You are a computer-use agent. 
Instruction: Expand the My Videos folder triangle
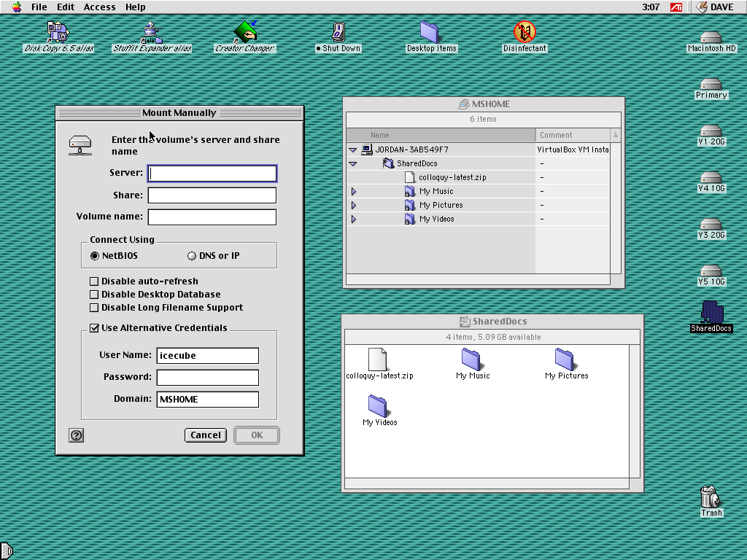coord(354,219)
